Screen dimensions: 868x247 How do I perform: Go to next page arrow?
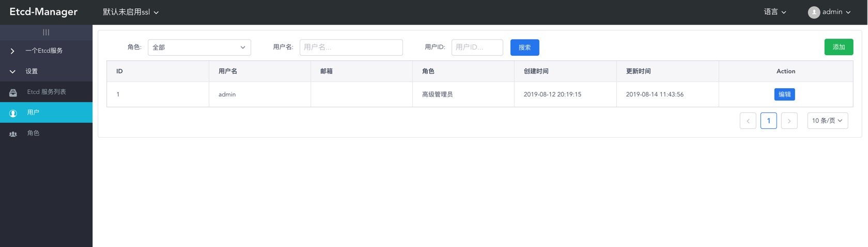pyautogui.click(x=789, y=121)
